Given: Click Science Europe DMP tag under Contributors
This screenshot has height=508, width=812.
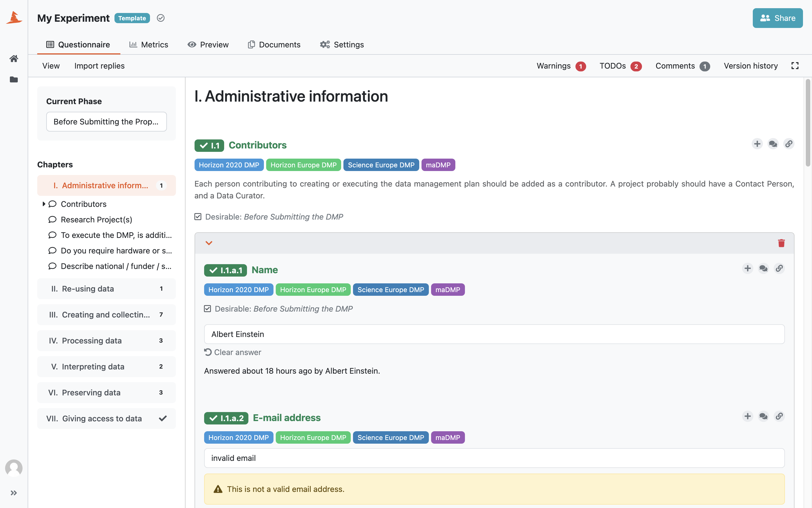Looking at the screenshot, I should point(381,165).
